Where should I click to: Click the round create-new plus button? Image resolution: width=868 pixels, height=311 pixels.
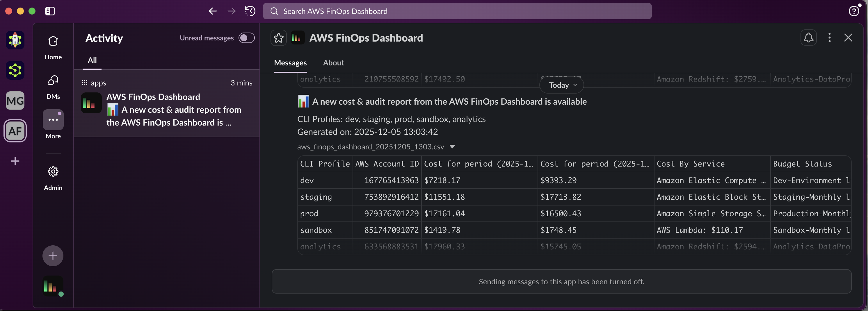[x=53, y=256]
